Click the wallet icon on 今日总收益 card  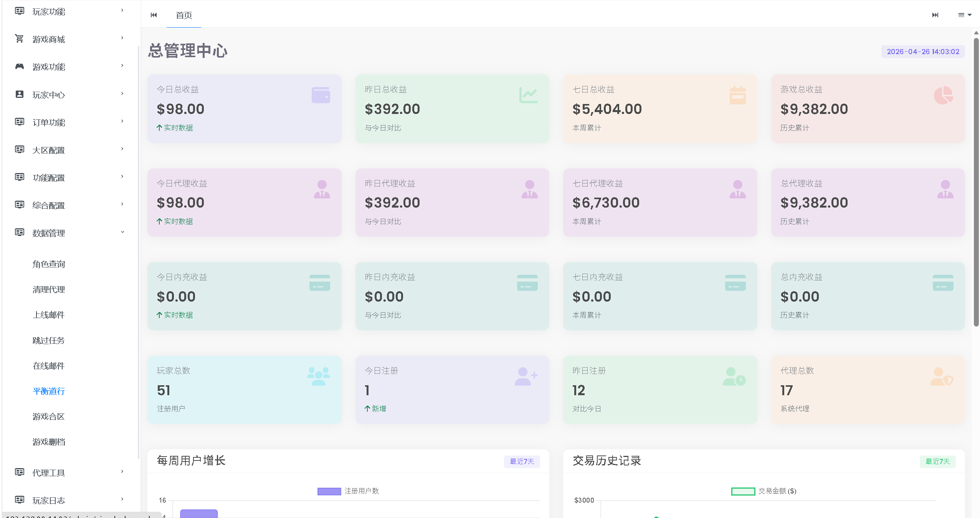point(321,95)
